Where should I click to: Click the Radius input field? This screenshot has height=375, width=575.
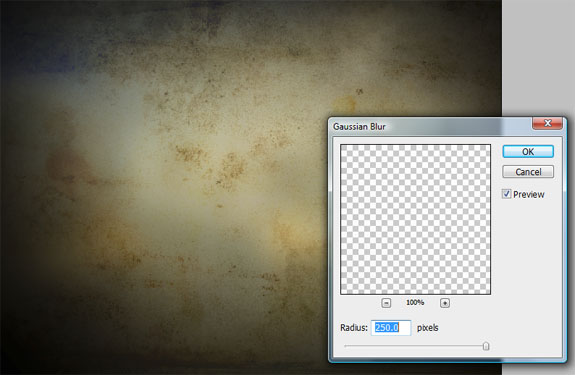[391, 327]
